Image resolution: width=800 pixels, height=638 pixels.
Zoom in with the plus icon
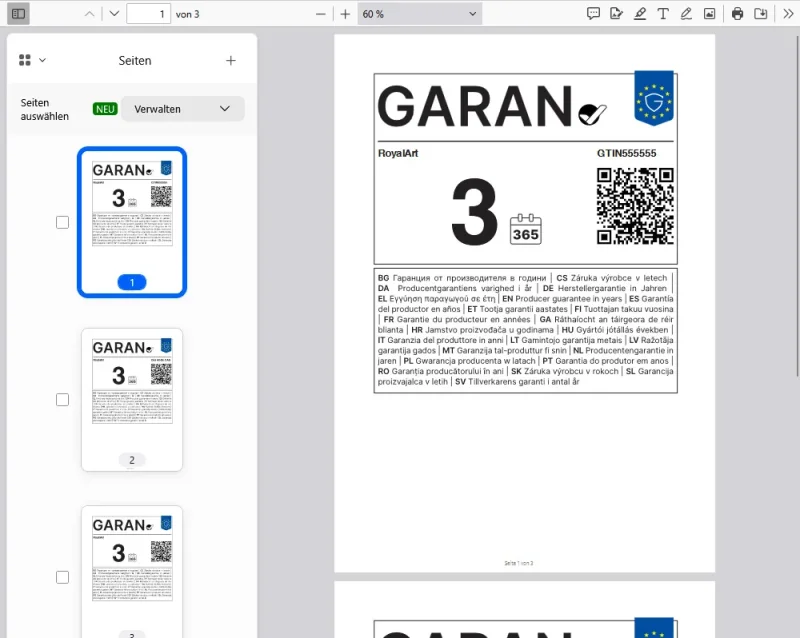345,14
